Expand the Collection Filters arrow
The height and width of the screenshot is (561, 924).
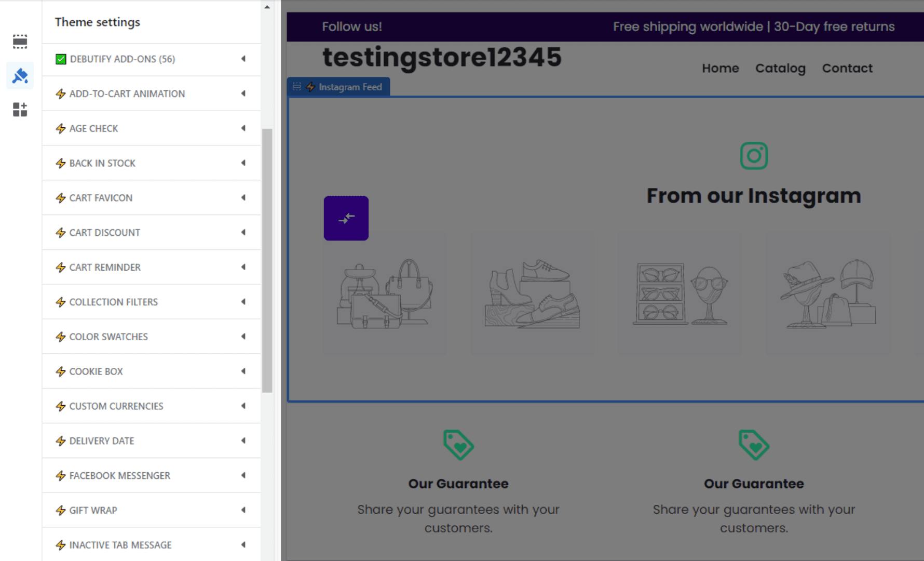pyautogui.click(x=243, y=302)
